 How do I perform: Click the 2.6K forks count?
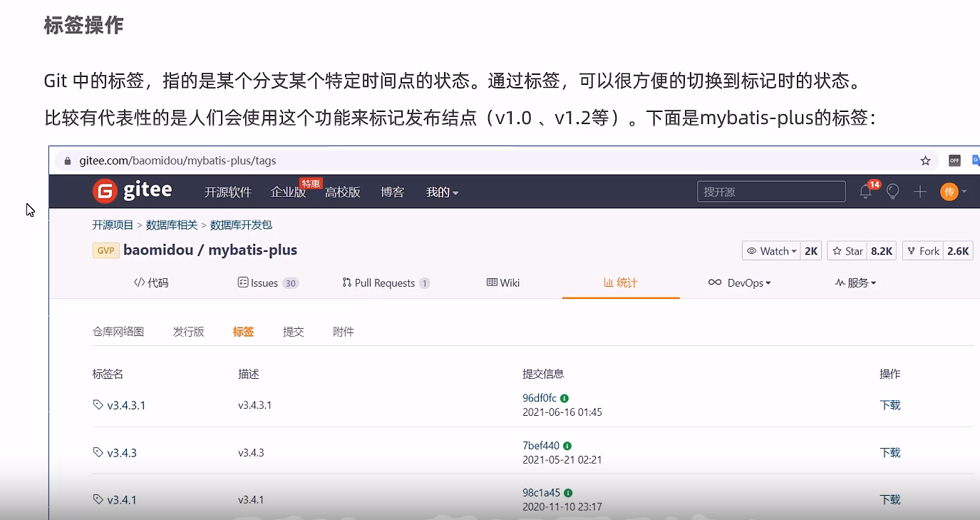pyautogui.click(x=958, y=251)
